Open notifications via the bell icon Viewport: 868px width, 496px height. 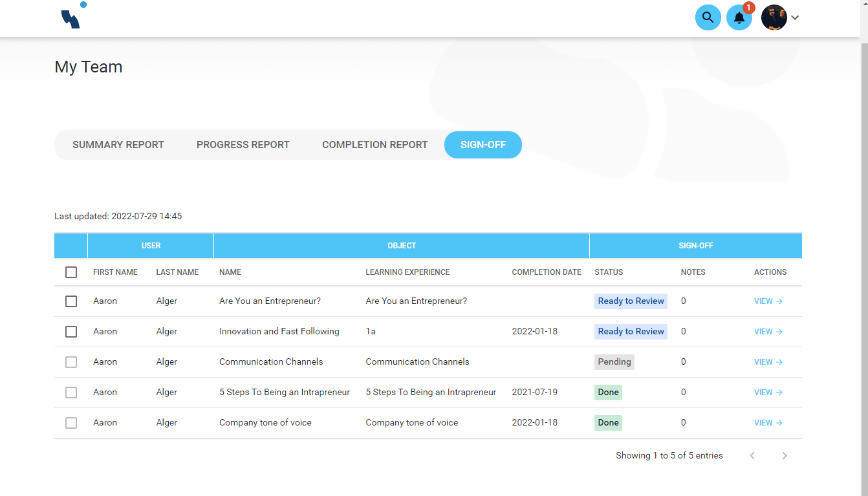point(739,17)
